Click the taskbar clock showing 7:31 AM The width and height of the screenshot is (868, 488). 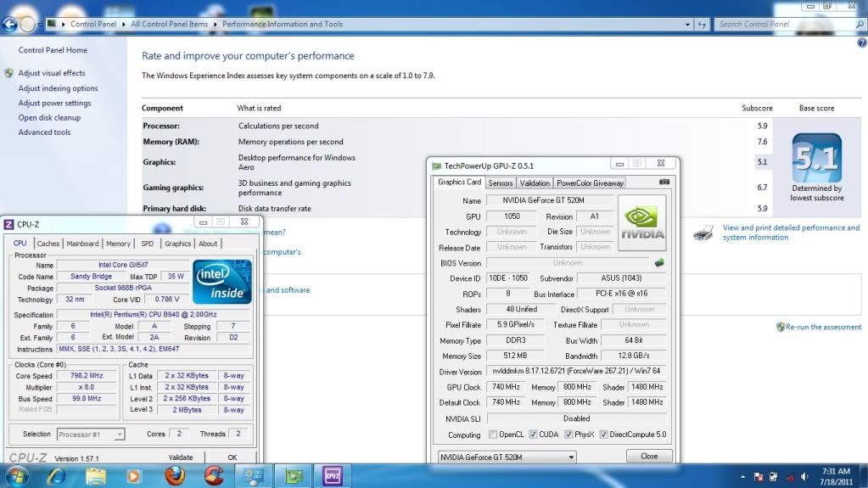(836, 476)
